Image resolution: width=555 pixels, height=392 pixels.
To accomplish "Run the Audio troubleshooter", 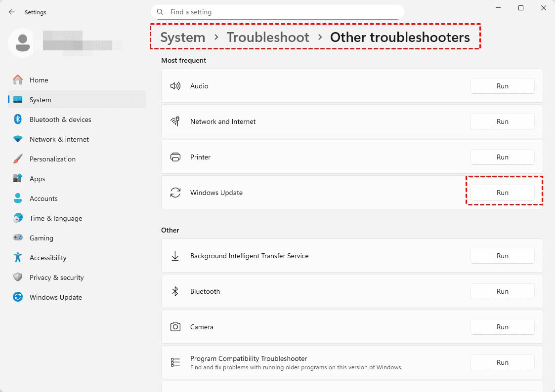I will tap(502, 86).
